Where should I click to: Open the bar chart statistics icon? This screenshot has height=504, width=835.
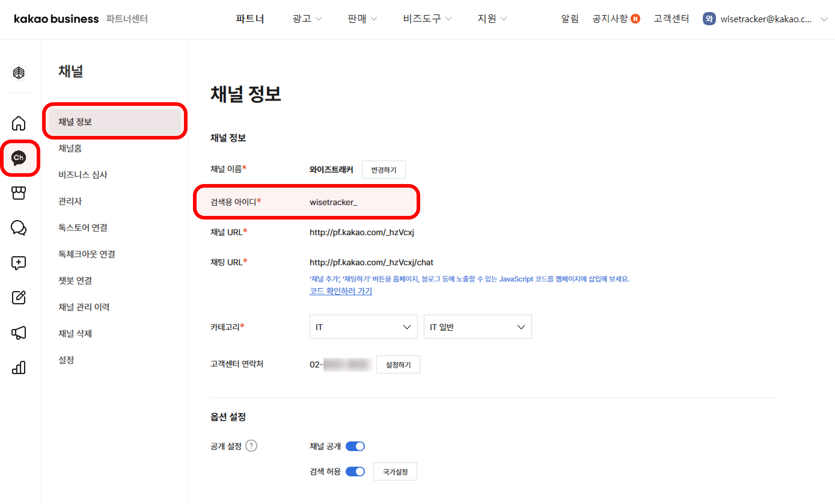coord(19,367)
